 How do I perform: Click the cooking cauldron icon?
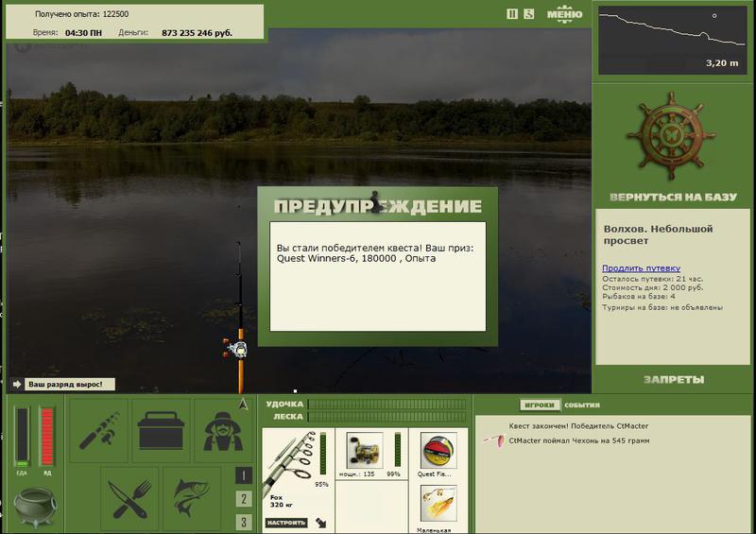[x=34, y=508]
